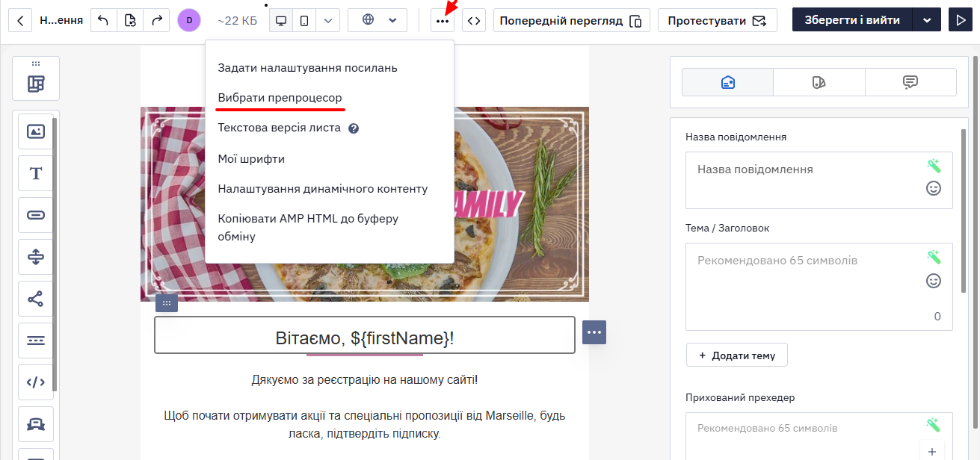Click the play icon button
The image size is (980, 460).
[960, 20]
